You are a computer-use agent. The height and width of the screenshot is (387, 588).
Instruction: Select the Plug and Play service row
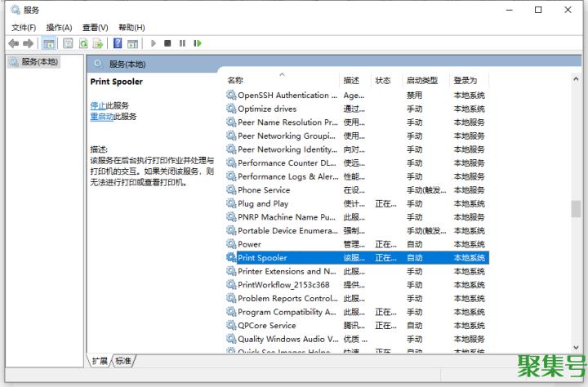click(x=262, y=203)
